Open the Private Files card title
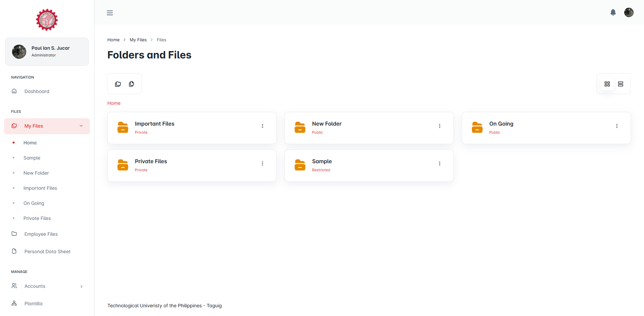Image resolution: width=644 pixels, height=316 pixels. 151,161
